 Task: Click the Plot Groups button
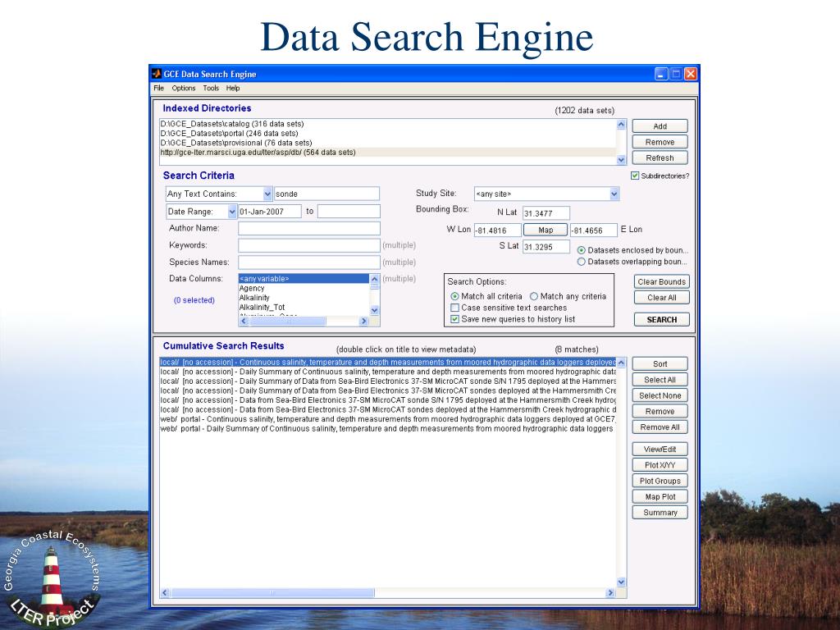pyautogui.click(x=660, y=481)
